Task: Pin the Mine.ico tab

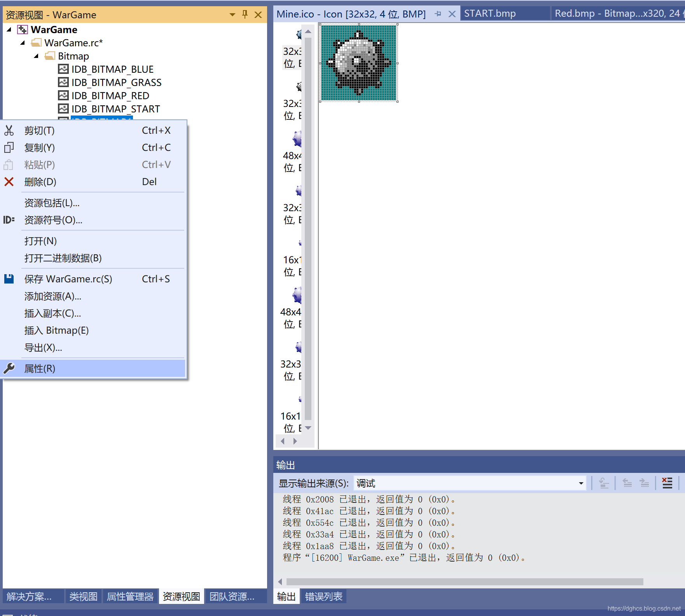Action: coord(438,14)
